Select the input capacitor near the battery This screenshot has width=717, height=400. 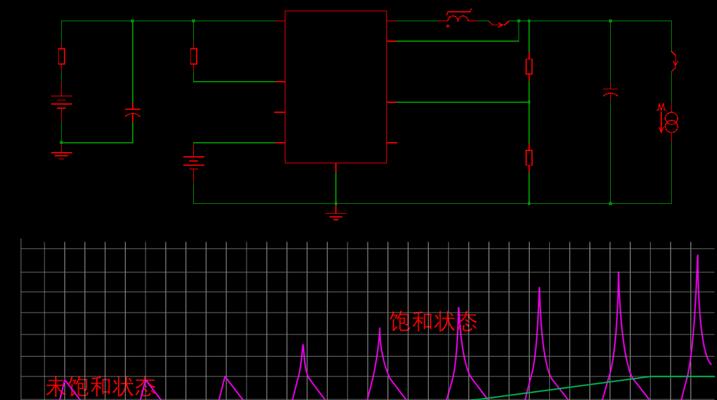click(x=133, y=112)
